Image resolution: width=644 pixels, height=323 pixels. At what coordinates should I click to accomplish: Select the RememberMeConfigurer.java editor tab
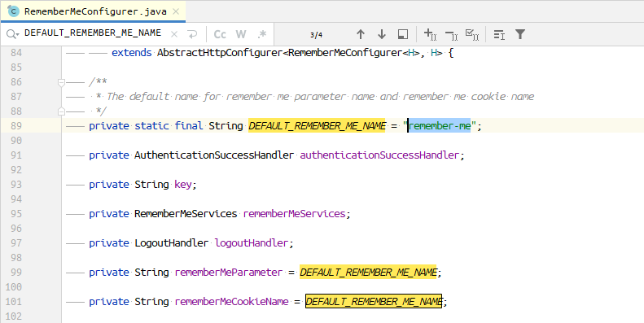(94, 11)
